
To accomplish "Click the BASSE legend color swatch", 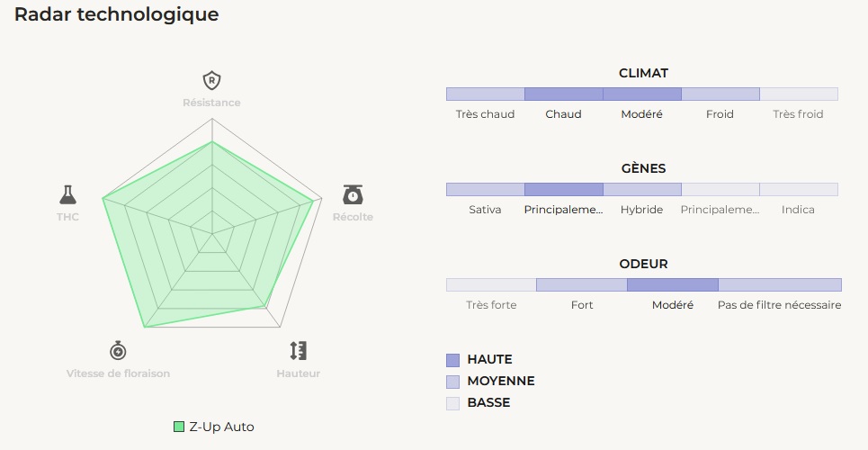I will [452, 403].
